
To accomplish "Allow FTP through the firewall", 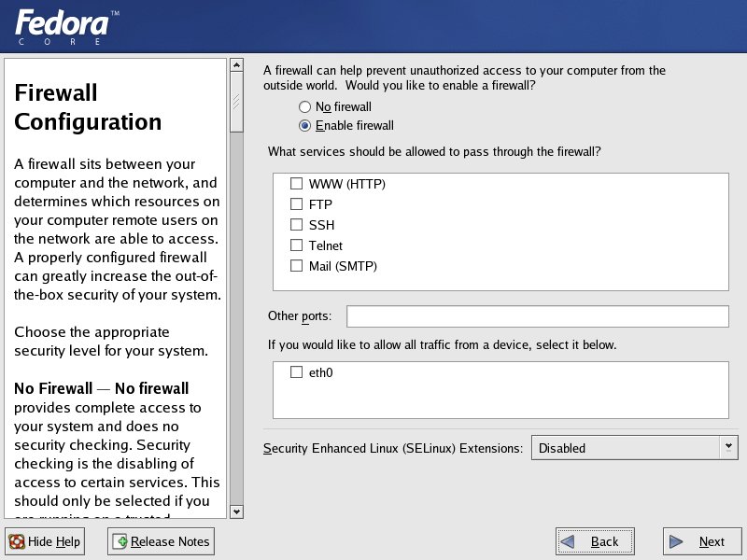I will coord(296,203).
